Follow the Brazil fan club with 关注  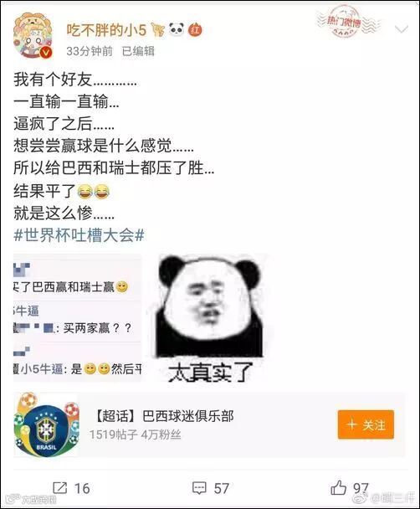[x=366, y=424]
